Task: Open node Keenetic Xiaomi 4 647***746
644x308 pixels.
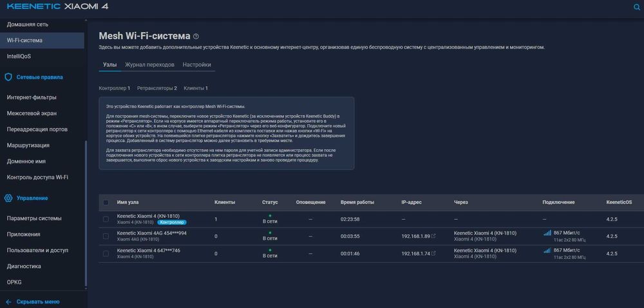Action: (148, 250)
